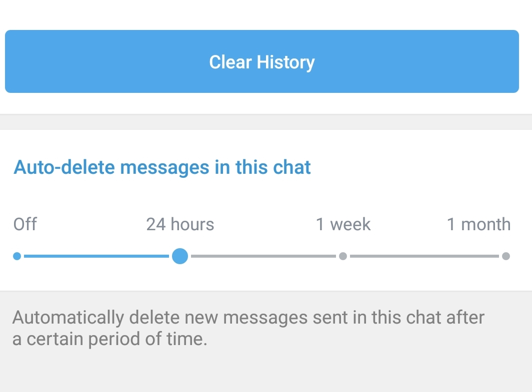Click blue track between Off and 24 hours
532x392 pixels.
(x=95, y=256)
